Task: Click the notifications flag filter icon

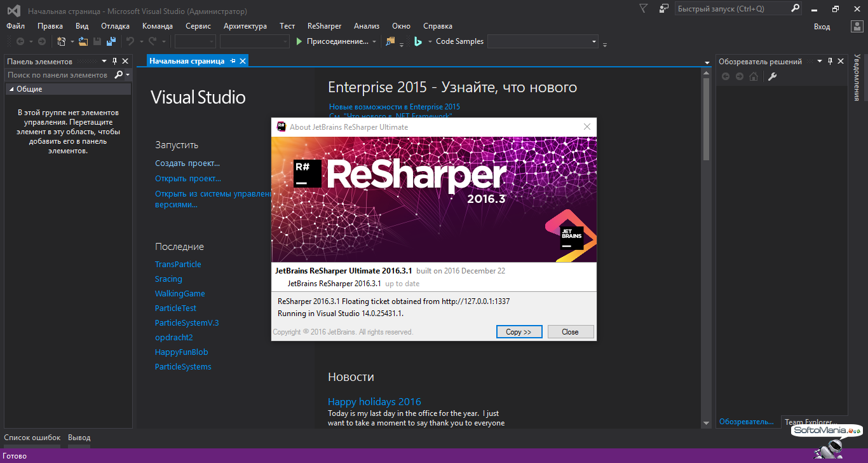Action: coord(644,9)
